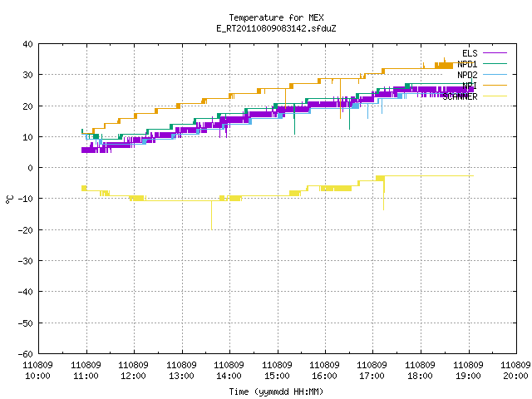Click the NPD1 legend label
Screen dimensions: 532x399
pyautogui.click(x=467, y=64)
